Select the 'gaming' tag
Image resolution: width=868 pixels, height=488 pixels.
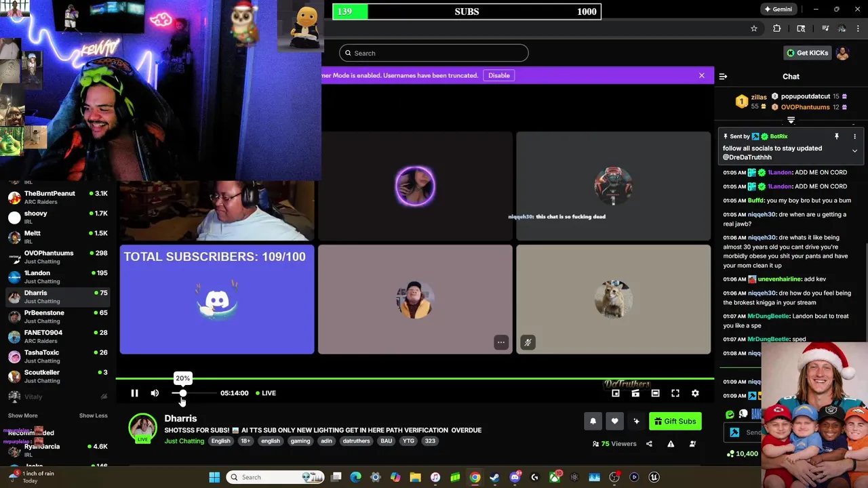tap(300, 441)
